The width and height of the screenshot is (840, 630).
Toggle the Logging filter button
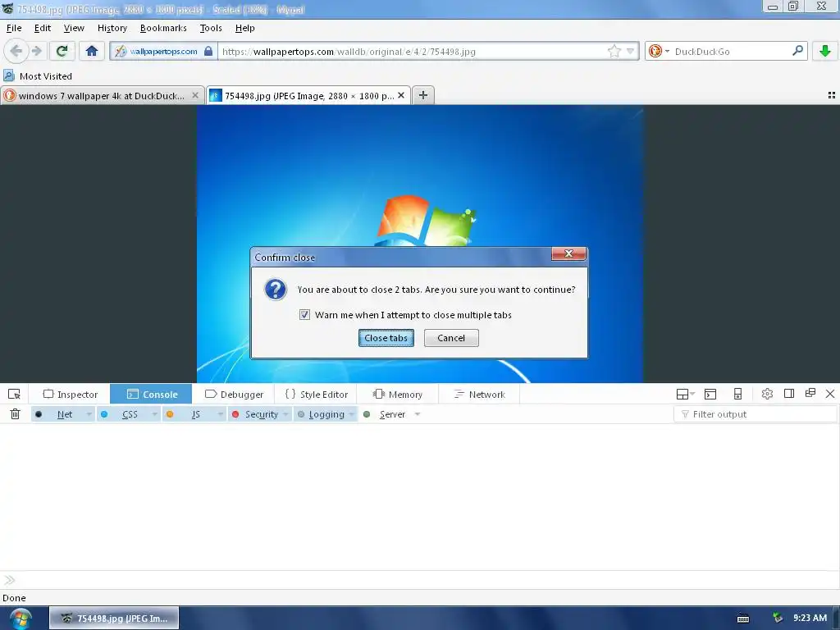coord(322,414)
